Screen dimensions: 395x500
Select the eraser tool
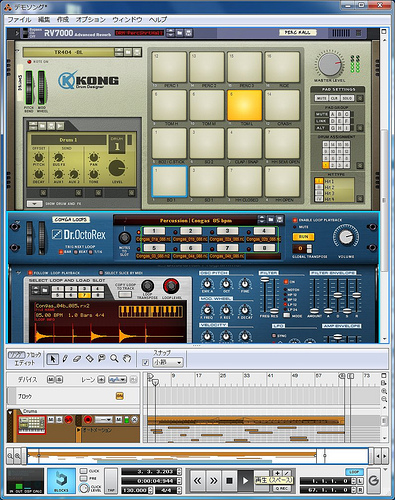(77, 359)
